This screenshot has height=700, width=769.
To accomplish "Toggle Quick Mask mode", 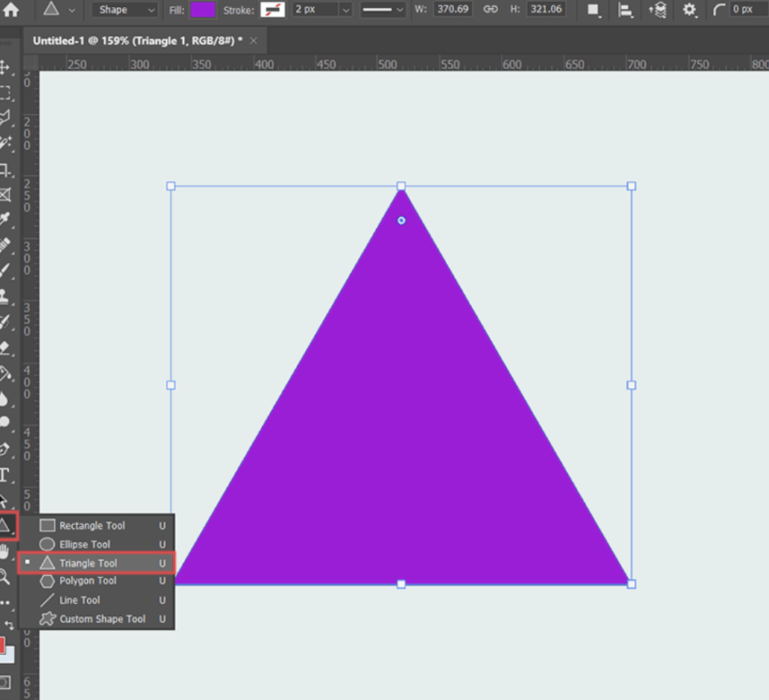I will pos(5,682).
